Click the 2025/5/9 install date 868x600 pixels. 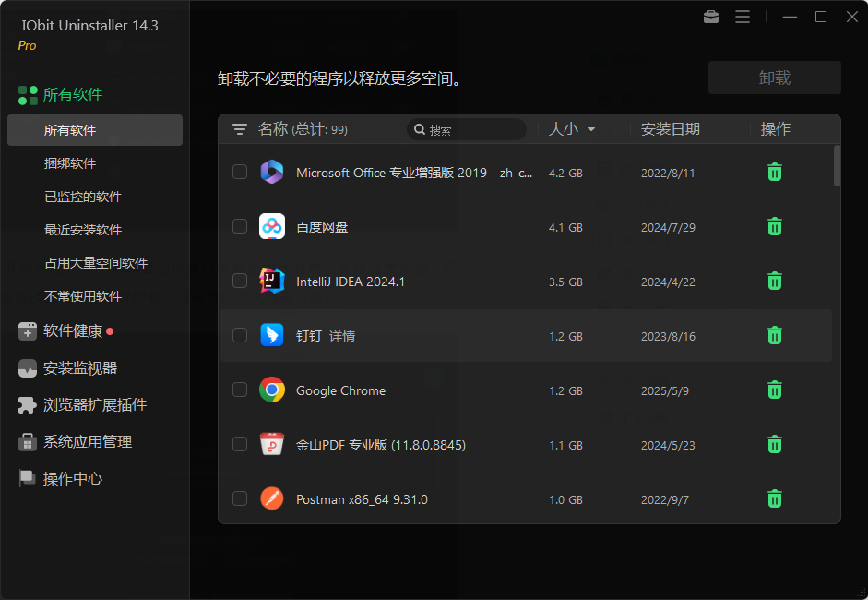[664, 390]
